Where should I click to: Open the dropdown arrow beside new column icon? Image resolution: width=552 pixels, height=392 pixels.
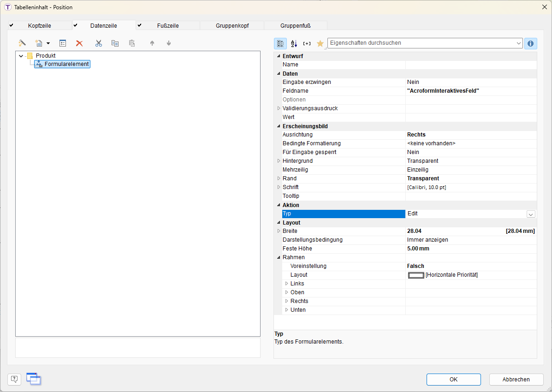click(x=48, y=43)
